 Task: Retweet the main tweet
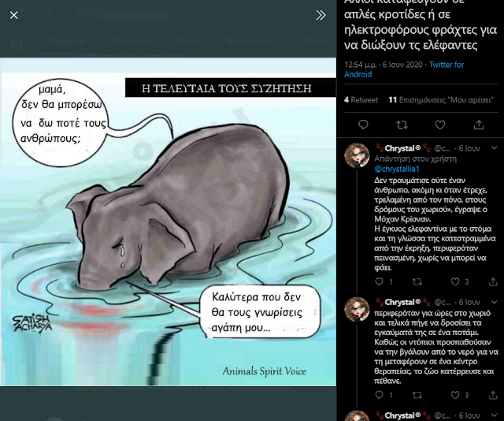(402, 125)
